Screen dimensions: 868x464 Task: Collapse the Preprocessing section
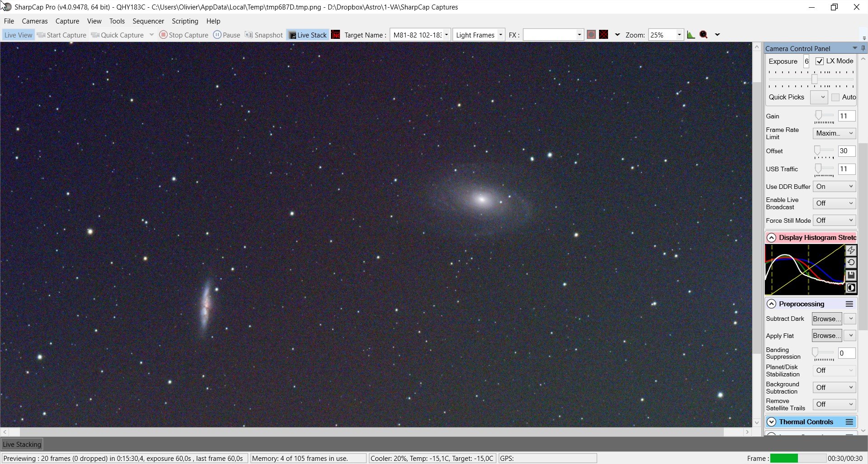(x=771, y=304)
